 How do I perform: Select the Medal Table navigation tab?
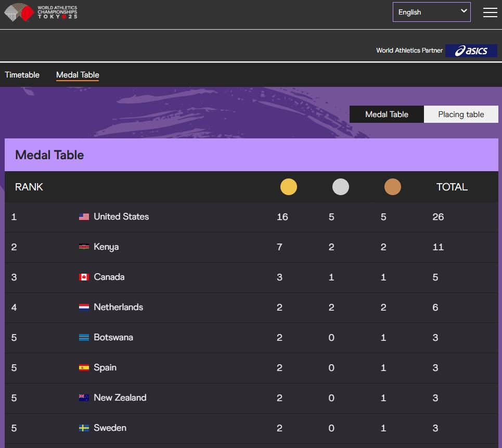(x=78, y=75)
